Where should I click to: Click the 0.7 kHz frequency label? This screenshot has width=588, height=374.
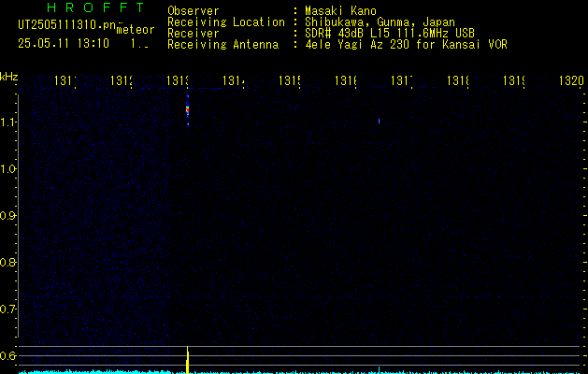7,309
